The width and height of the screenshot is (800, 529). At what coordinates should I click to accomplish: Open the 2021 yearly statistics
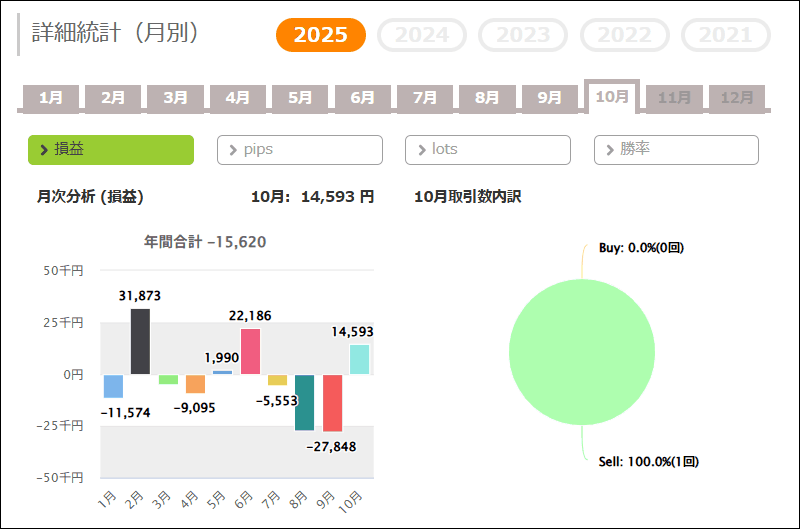725,35
